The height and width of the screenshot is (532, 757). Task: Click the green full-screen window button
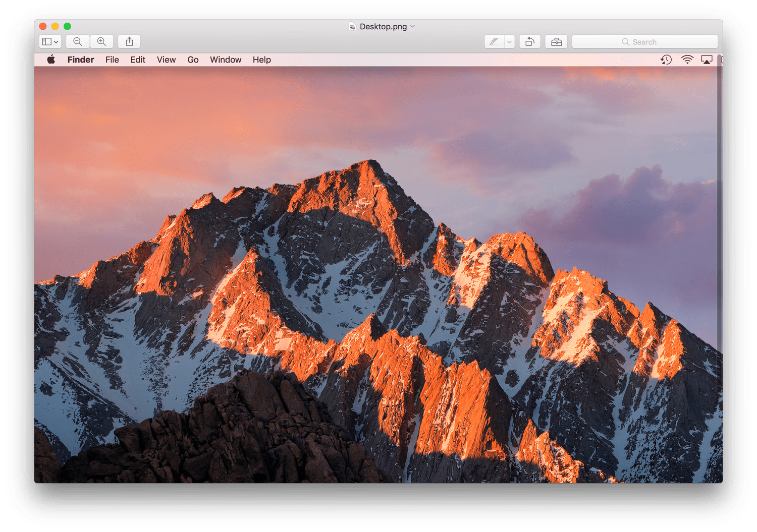pyautogui.click(x=67, y=26)
